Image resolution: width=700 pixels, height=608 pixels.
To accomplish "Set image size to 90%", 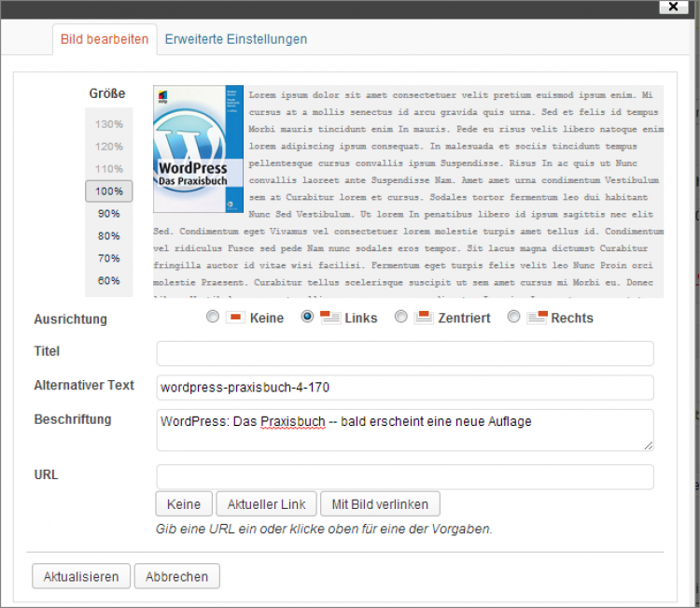I will click(x=109, y=214).
